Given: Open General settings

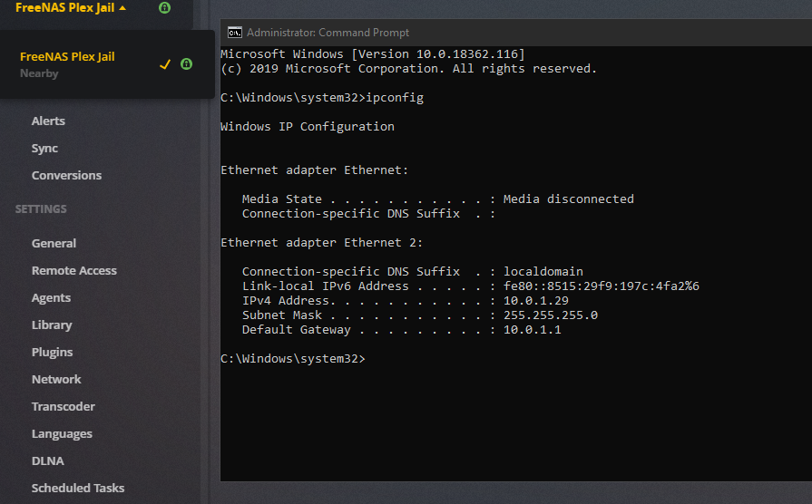Looking at the screenshot, I should 54,243.
